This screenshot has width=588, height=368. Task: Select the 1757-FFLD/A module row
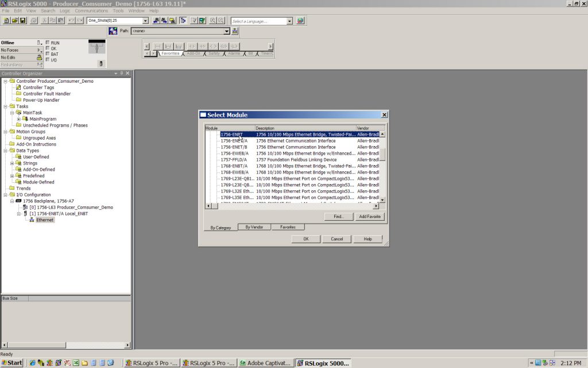[x=299, y=160]
